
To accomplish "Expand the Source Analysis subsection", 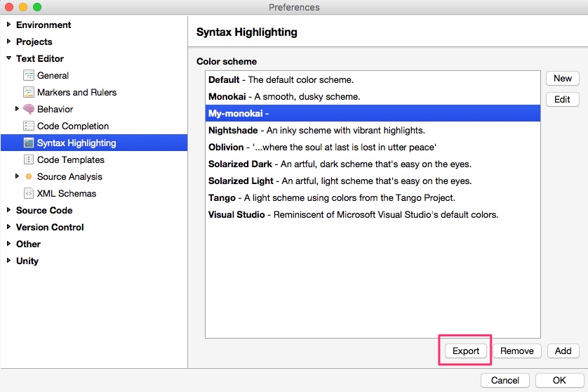I will pyautogui.click(x=17, y=176).
